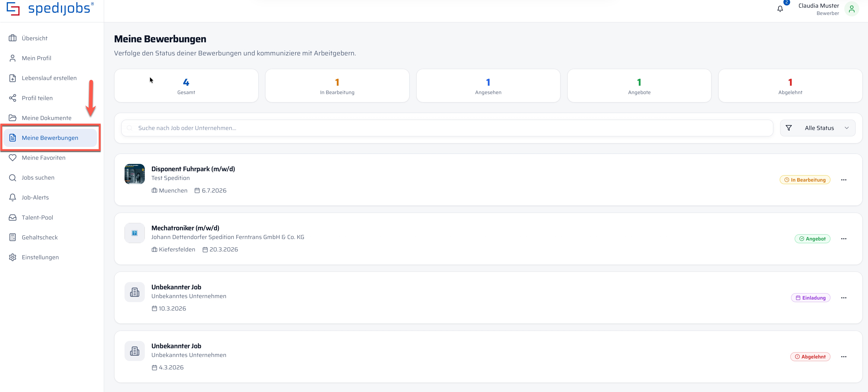Go to Jobs suchen
868x392 pixels.
[x=50, y=177]
